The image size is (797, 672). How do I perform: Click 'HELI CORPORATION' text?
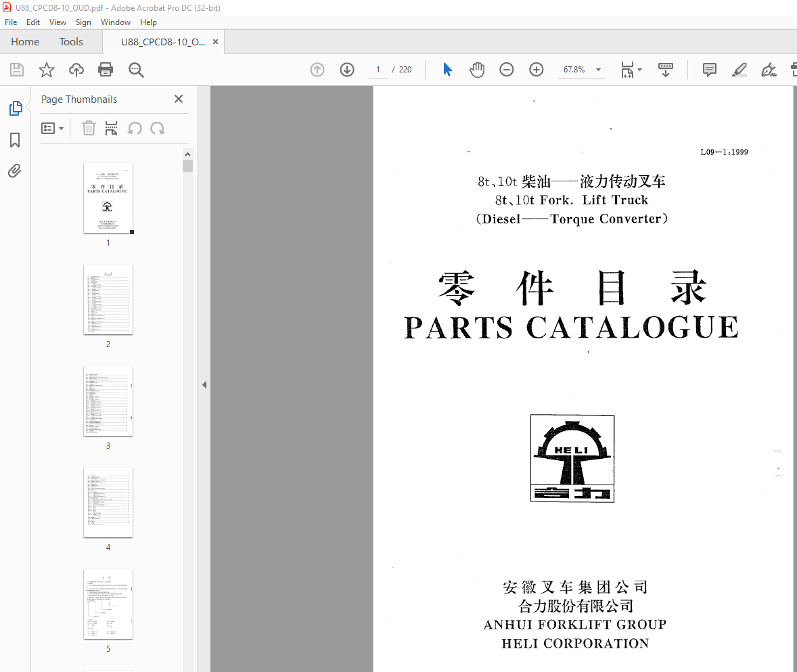pyautogui.click(x=575, y=644)
